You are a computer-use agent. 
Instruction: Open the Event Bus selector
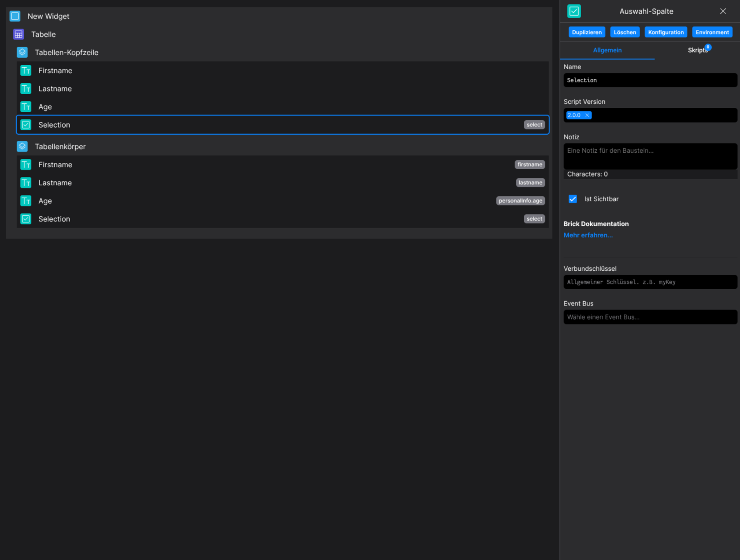(650, 317)
